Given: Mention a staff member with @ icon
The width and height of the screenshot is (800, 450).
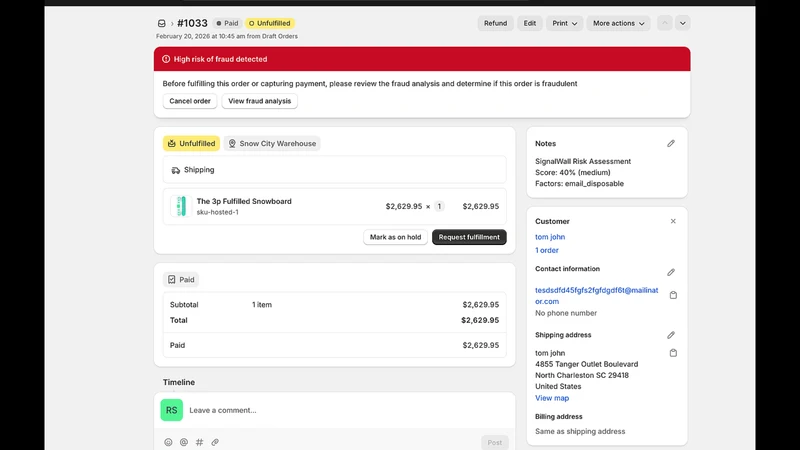Looking at the screenshot, I should pyautogui.click(x=184, y=442).
